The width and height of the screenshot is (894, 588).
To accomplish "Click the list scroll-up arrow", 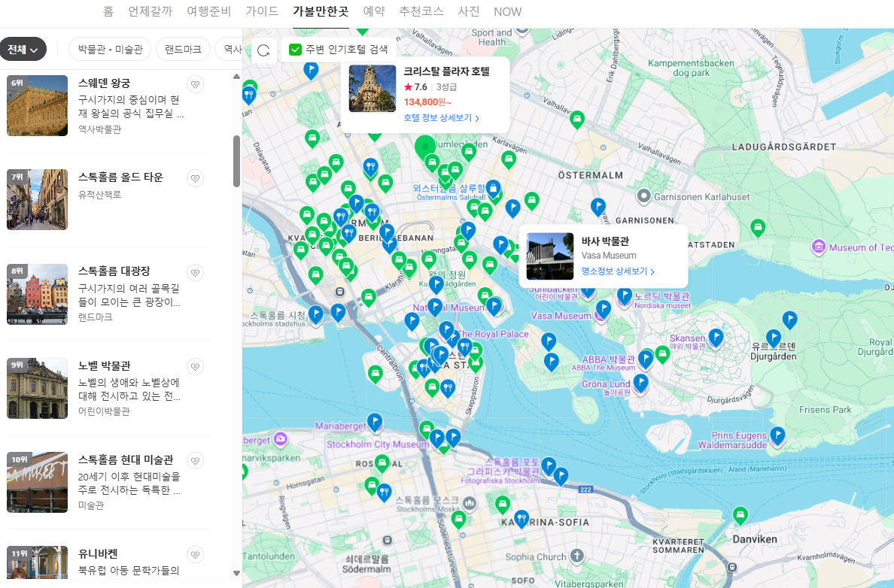I will click(236, 77).
